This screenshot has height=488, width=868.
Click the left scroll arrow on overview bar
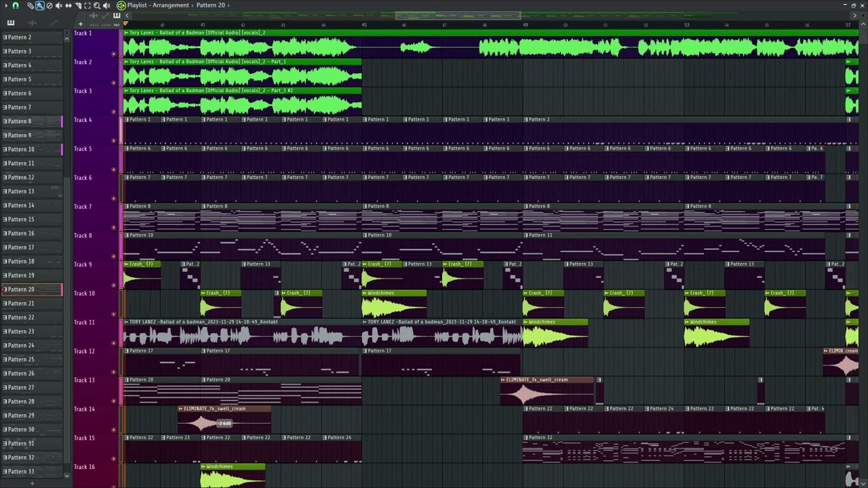click(127, 16)
